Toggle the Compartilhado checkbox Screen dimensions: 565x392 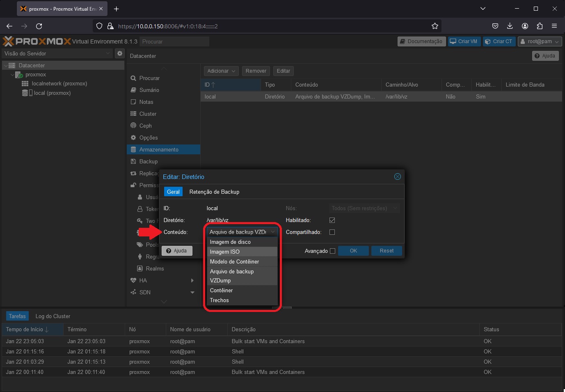(x=332, y=232)
